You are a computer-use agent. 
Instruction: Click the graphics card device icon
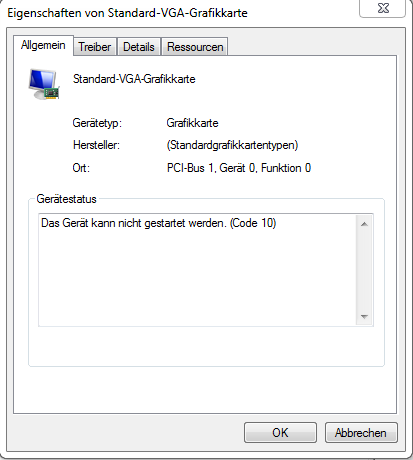tap(44, 84)
